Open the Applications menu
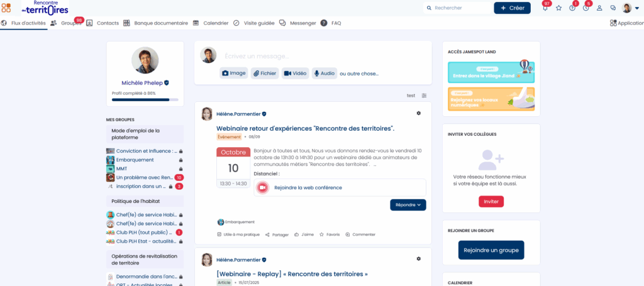The image size is (644, 286). click(x=626, y=23)
